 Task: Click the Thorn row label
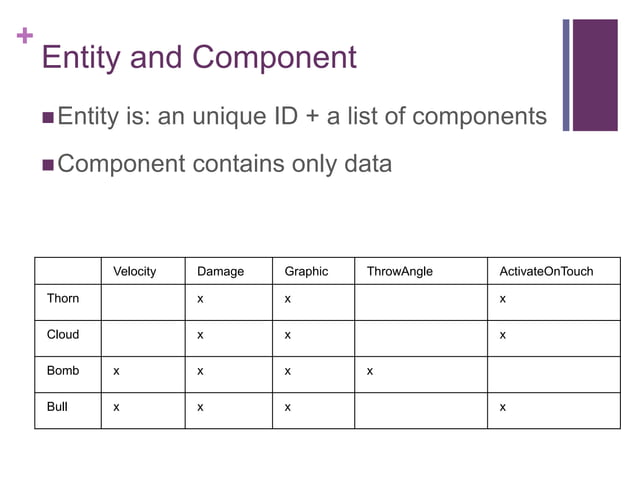[x=63, y=299]
